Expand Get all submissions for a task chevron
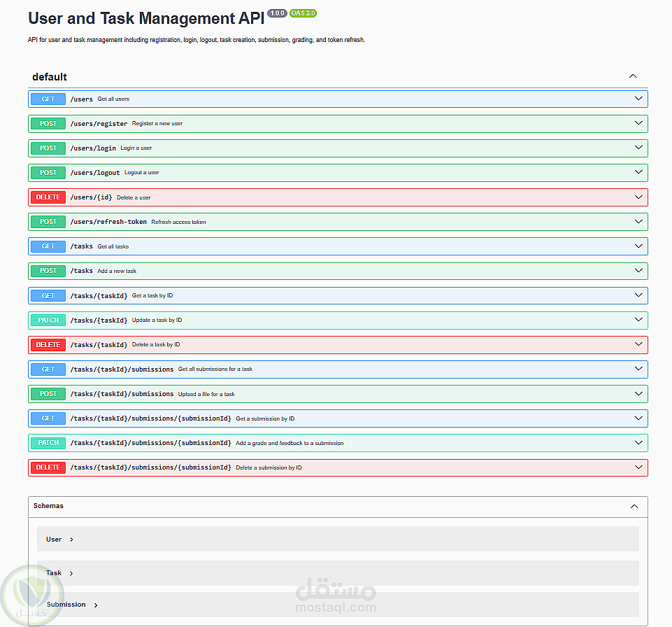 coord(638,369)
